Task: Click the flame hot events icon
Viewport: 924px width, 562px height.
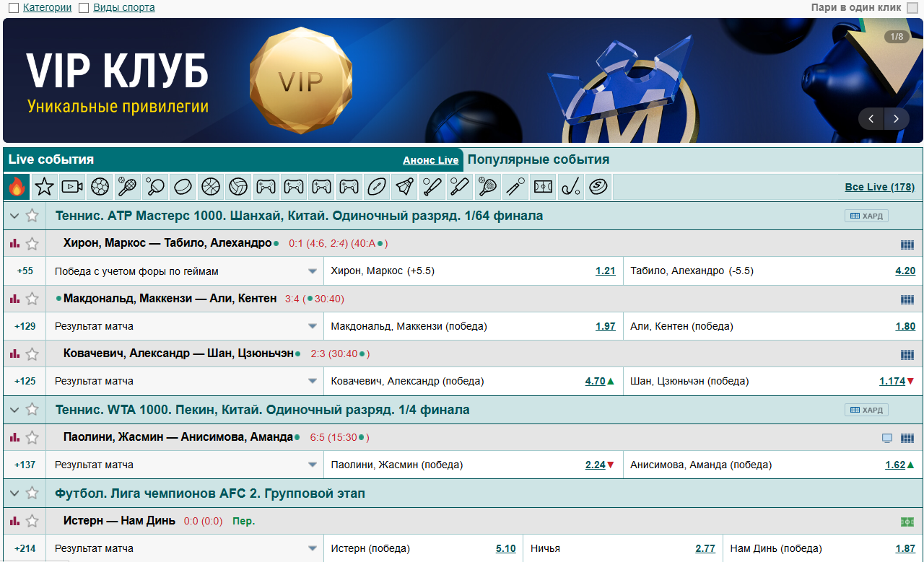Action: pos(17,187)
